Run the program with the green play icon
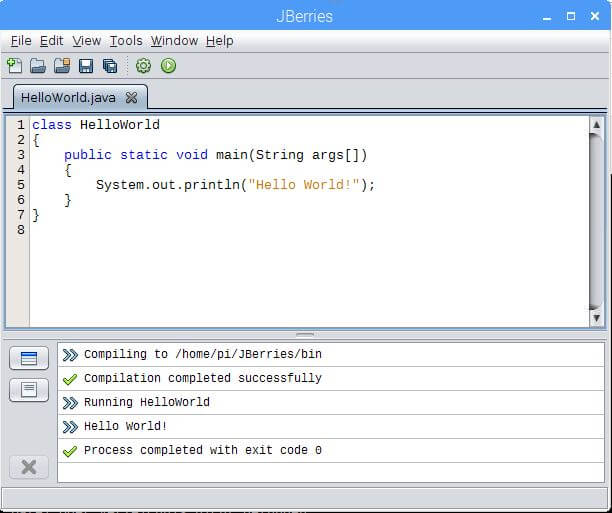The width and height of the screenshot is (612, 513). click(168, 66)
